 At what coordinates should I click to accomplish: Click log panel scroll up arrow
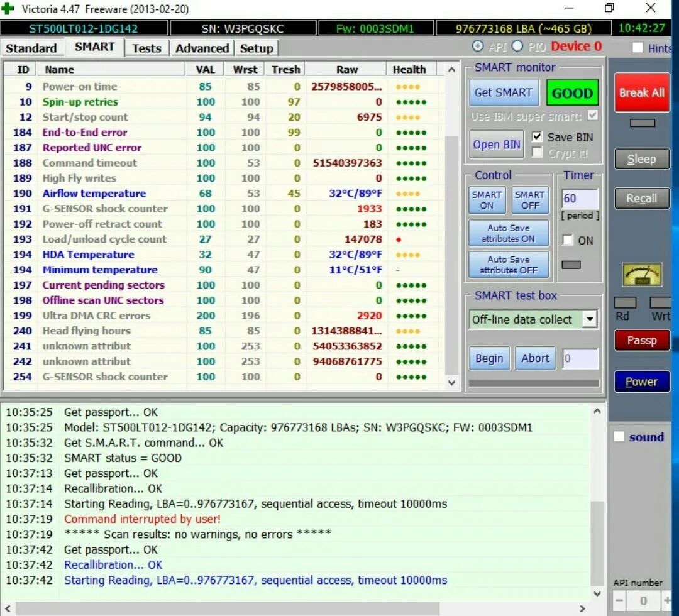(597, 411)
